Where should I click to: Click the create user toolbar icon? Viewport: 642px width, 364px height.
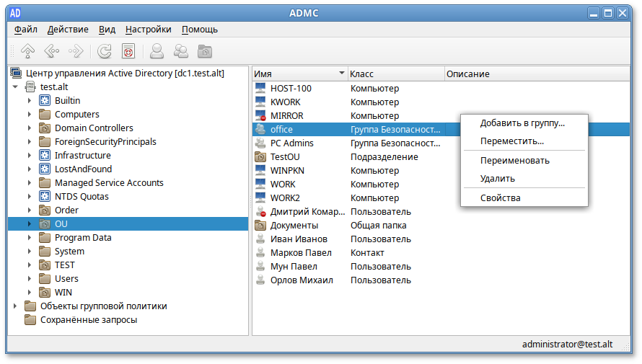157,51
